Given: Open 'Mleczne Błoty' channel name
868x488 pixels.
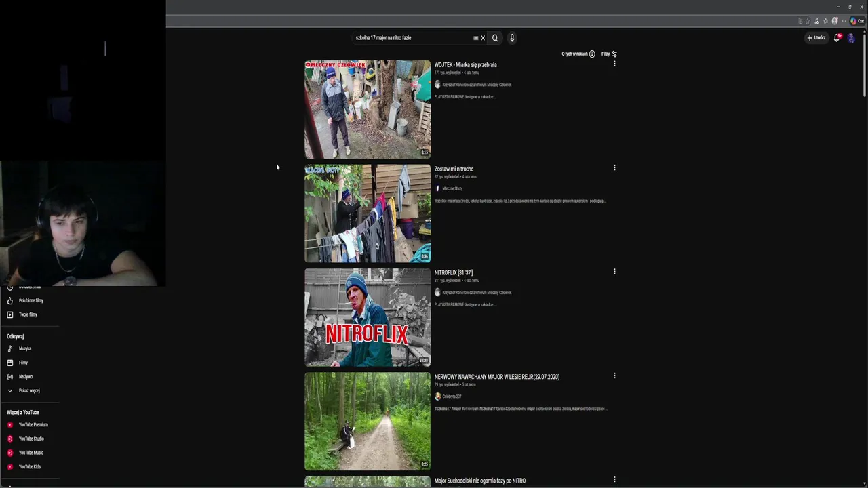Looking at the screenshot, I should 452,188.
